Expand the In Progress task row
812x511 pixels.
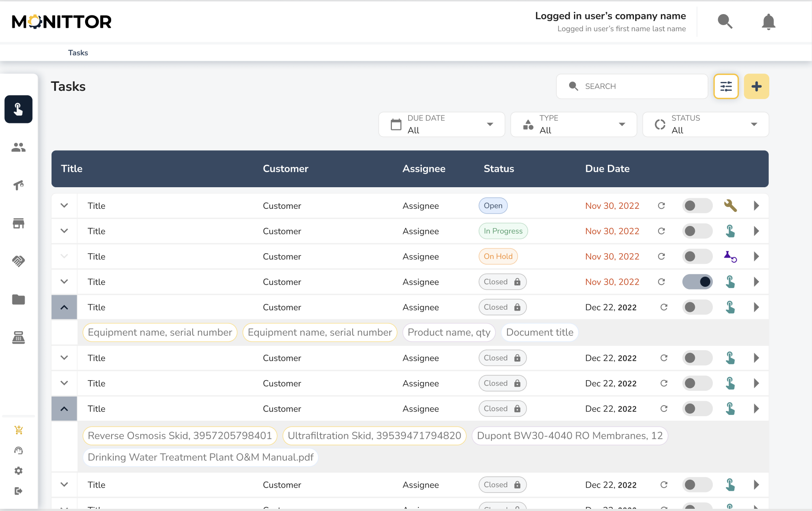click(64, 231)
